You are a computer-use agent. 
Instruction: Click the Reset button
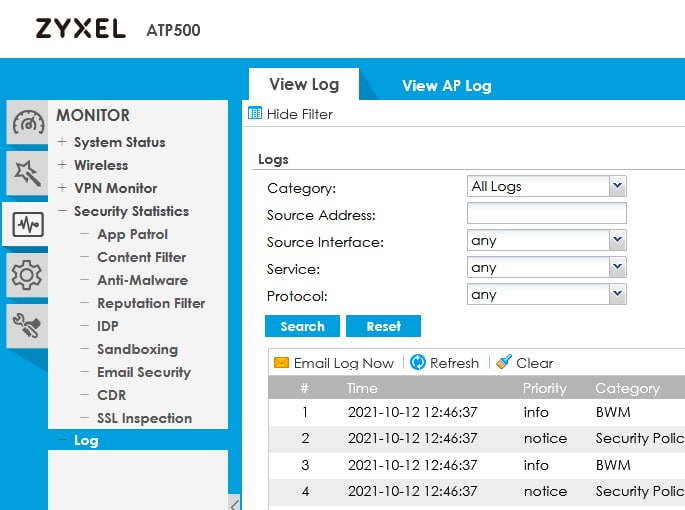(x=383, y=326)
